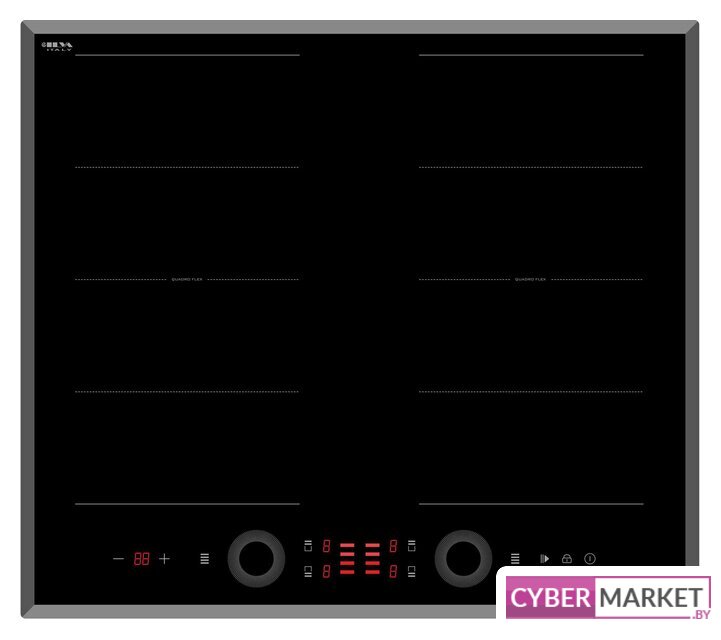Toggle the child lock padlock icon
This screenshot has height=640, width=721.
click(x=566, y=559)
